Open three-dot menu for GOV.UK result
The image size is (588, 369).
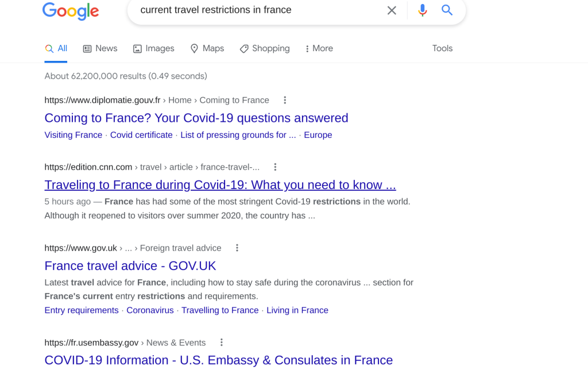tap(237, 248)
